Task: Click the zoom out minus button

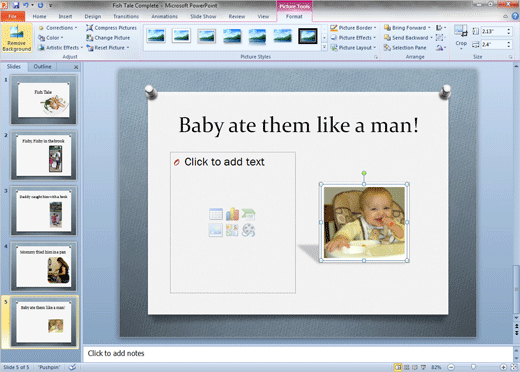Action: coord(451,367)
